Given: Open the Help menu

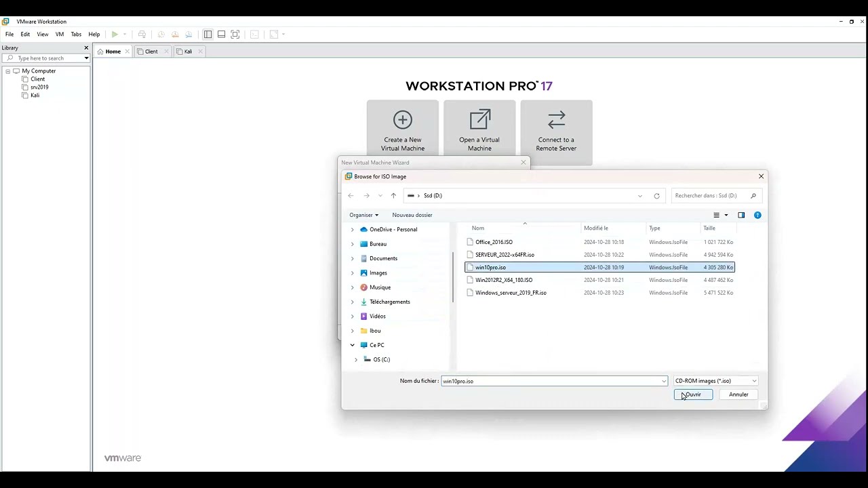Looking at the screenshot, I should click(94, 34).
